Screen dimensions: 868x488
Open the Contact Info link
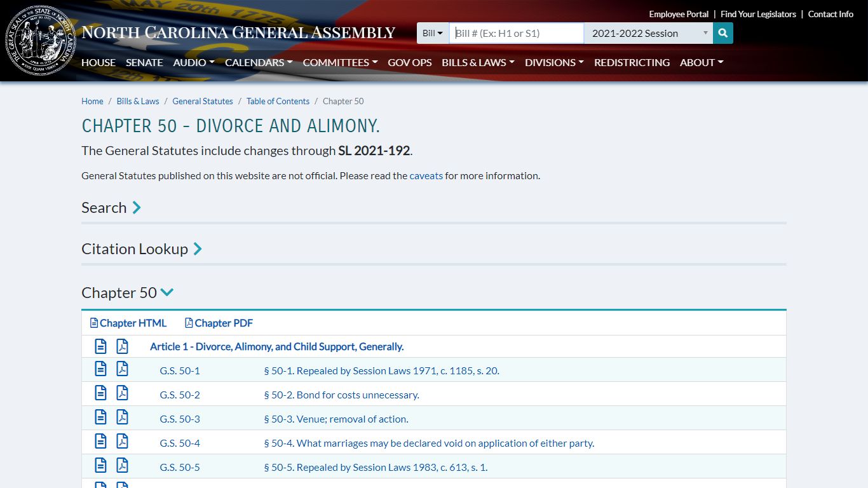click(831, 14)
